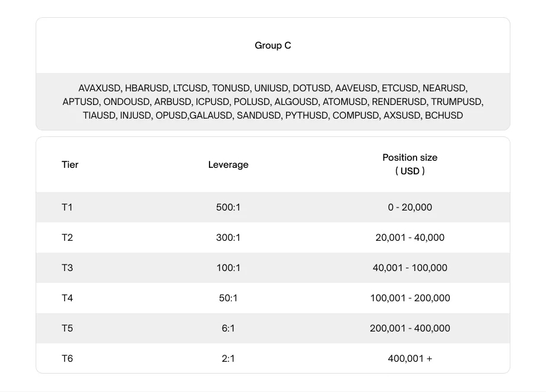Click the POLUSD symbol in the list
The height and width of the screenshot is (392, 546).
252,102
